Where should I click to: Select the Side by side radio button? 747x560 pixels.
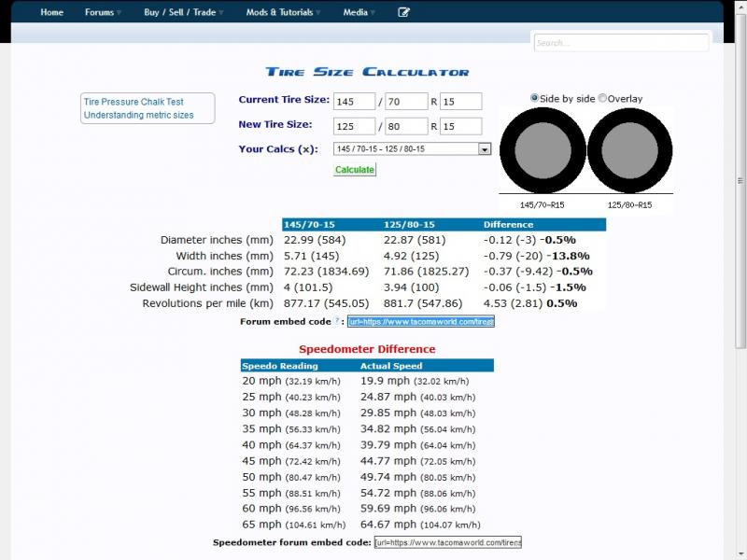pyautogui.click(x=534, y=98)
